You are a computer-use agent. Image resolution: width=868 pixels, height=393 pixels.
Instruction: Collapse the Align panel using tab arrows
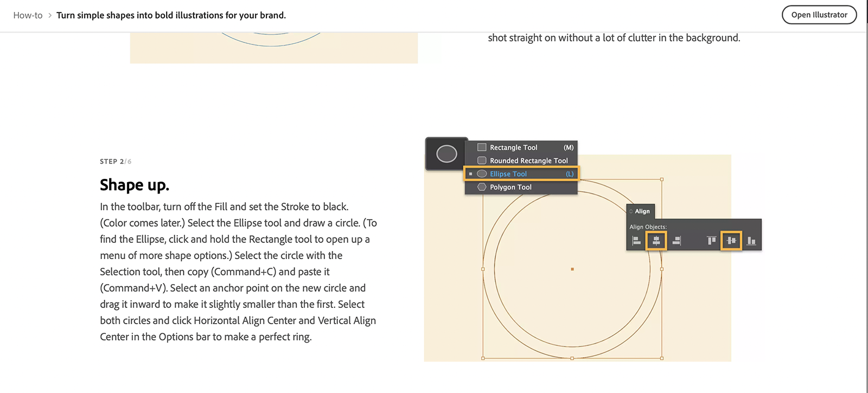631,211
